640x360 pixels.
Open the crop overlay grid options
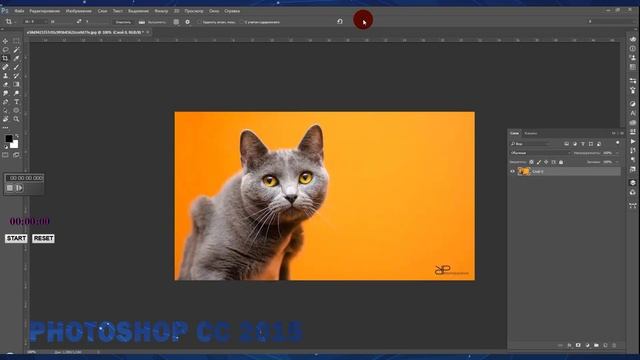[176, 22]
